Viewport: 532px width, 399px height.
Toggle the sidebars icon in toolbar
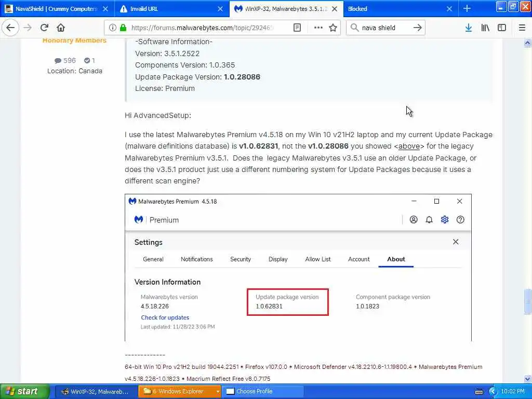502,28
